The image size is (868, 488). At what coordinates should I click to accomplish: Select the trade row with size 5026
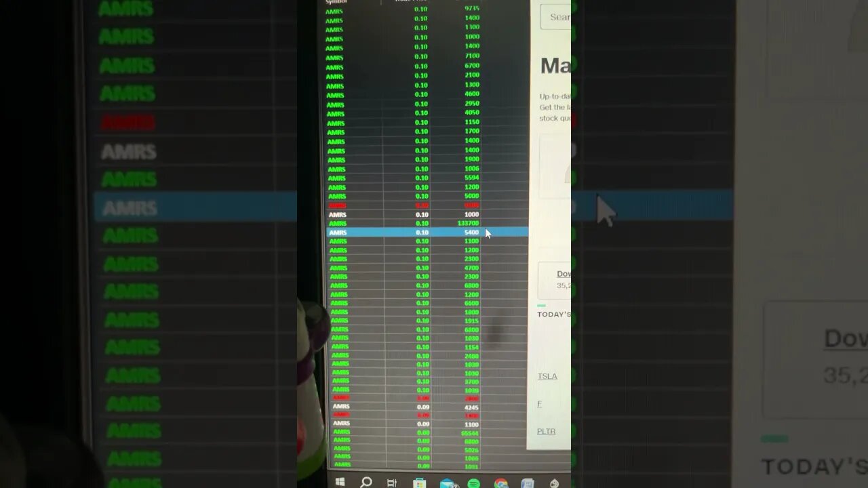pos(429,449)
